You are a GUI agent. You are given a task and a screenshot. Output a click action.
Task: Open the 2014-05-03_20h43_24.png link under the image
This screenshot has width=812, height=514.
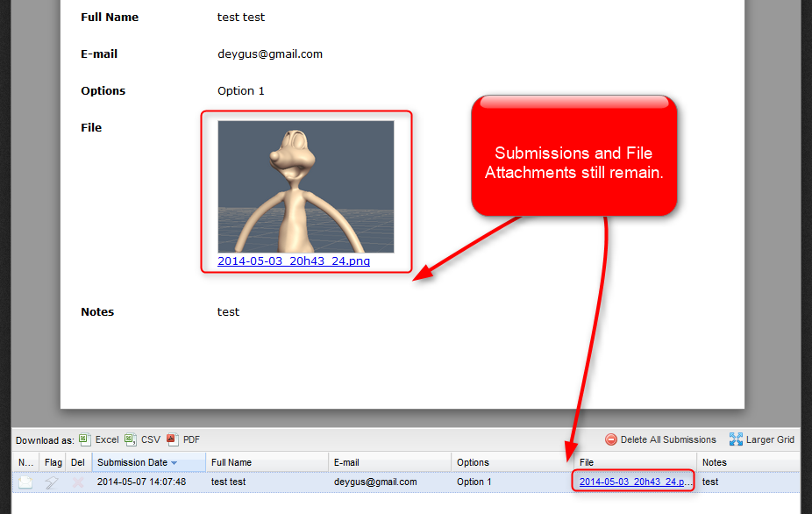(294, 261)
